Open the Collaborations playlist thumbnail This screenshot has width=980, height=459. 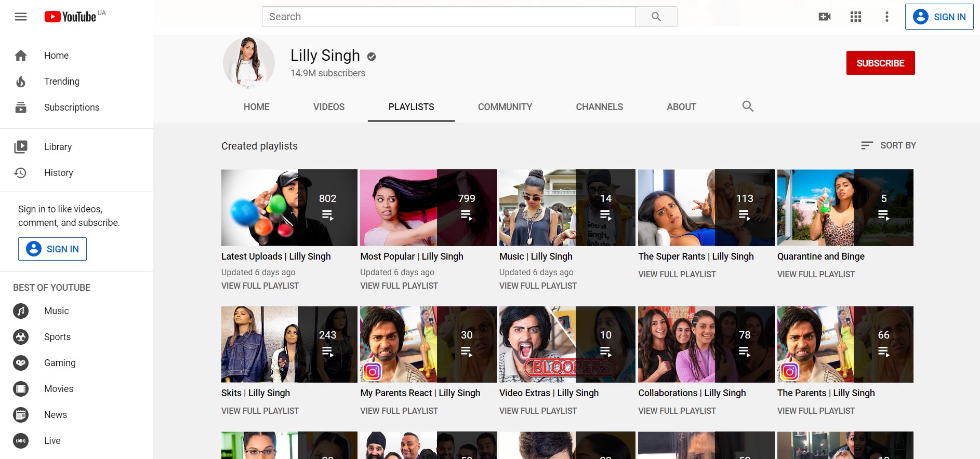(706, 344)
